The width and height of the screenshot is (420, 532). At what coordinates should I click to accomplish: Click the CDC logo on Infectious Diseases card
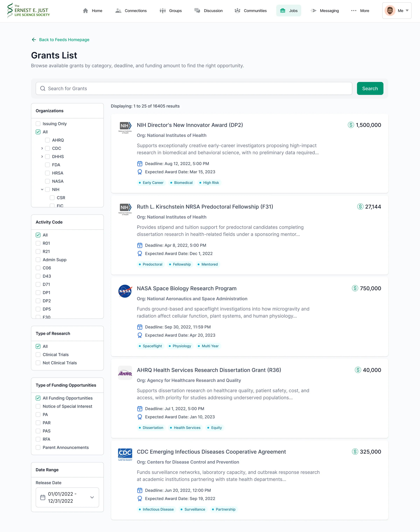tap(125, 454)
